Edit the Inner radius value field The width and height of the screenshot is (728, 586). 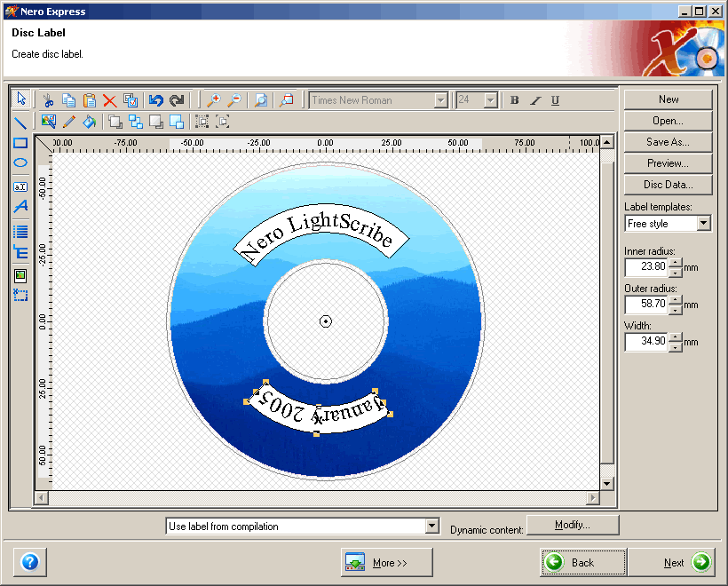point(648,268)
